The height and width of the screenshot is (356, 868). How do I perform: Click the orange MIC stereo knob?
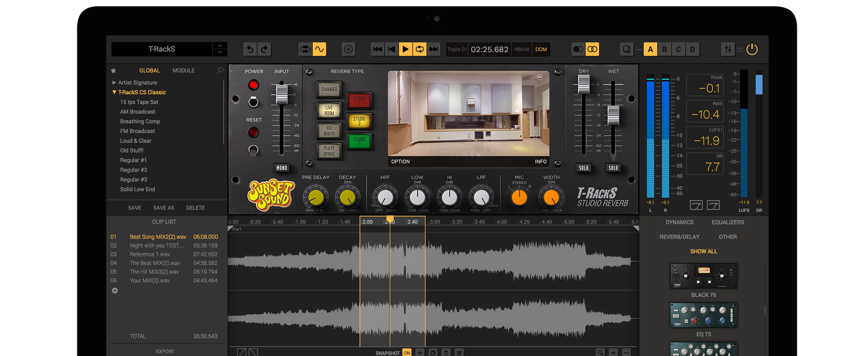[519, 198]
